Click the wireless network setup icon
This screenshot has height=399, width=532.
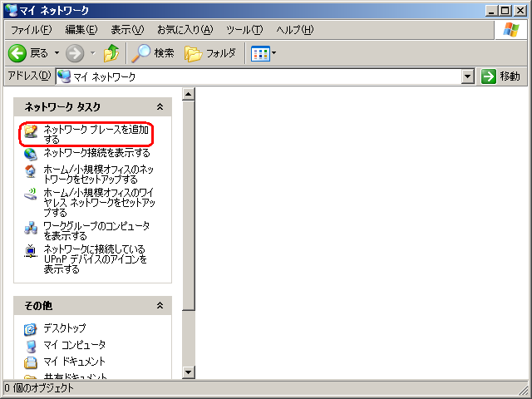tap(31, 195)
